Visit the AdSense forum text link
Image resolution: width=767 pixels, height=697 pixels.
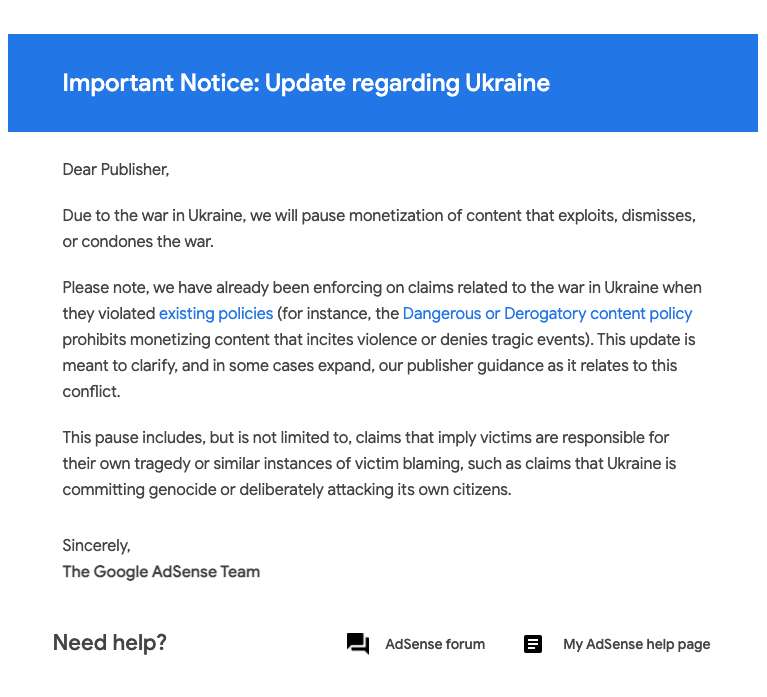(435, 644)
